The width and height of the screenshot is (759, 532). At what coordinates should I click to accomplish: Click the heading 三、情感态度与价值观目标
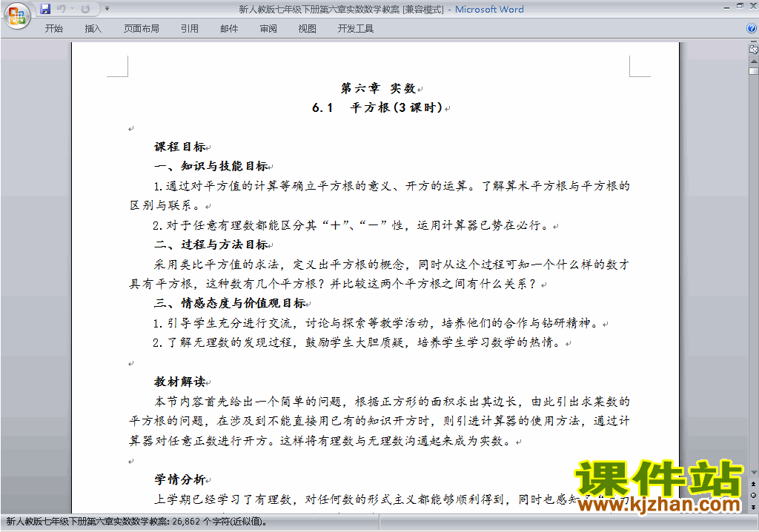tap(230, 304)
